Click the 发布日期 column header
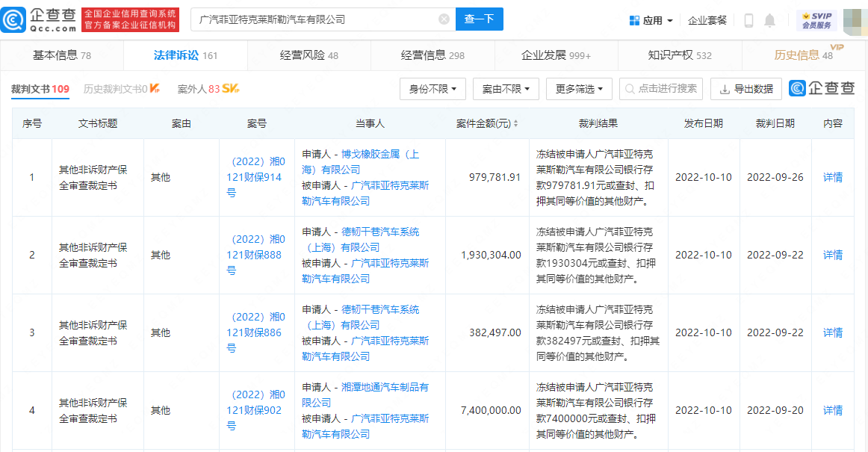This screenshot has width=868, height=452. click(703, 123)
